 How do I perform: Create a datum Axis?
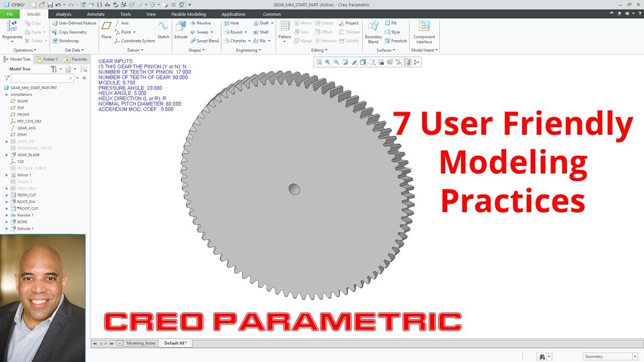121,23
